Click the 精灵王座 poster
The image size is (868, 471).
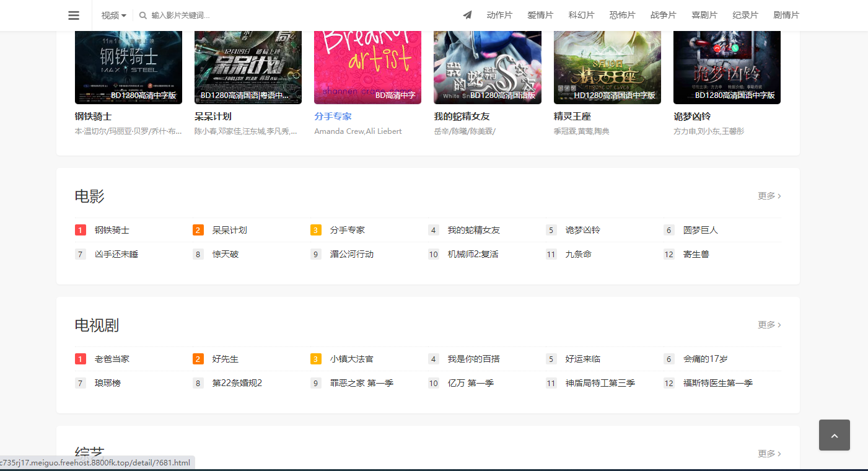[x=607, y=67]
